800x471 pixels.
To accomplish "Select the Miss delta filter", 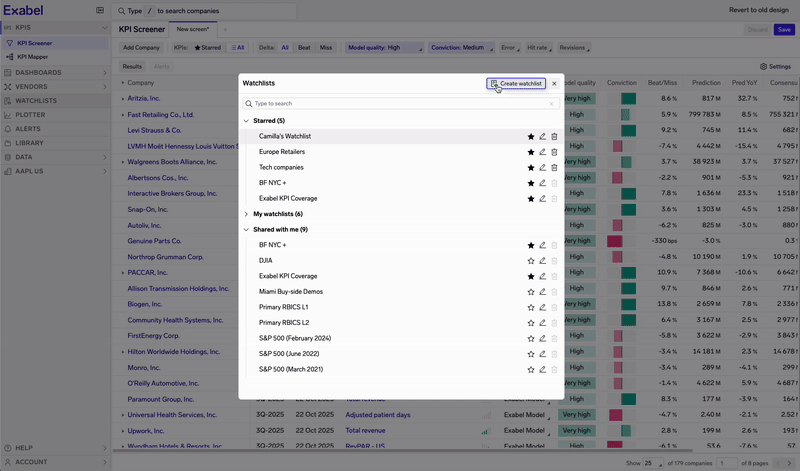I will point(326,47).
